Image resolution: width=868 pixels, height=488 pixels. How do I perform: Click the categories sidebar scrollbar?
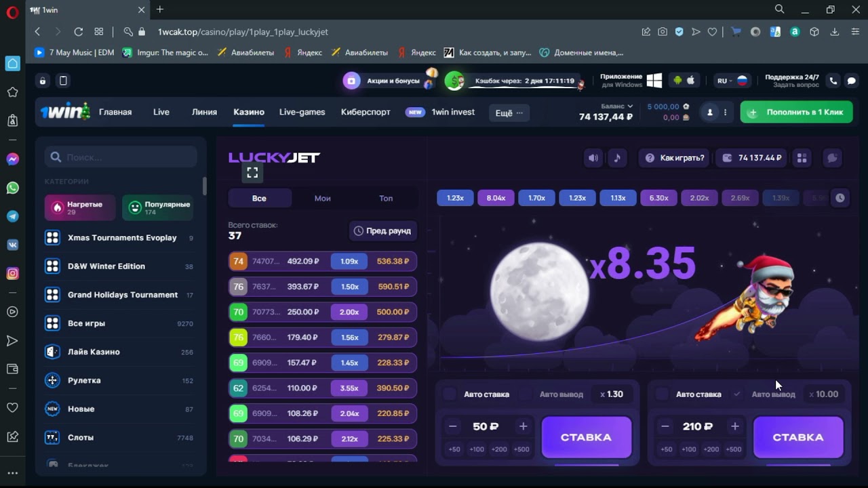point(205,186)
